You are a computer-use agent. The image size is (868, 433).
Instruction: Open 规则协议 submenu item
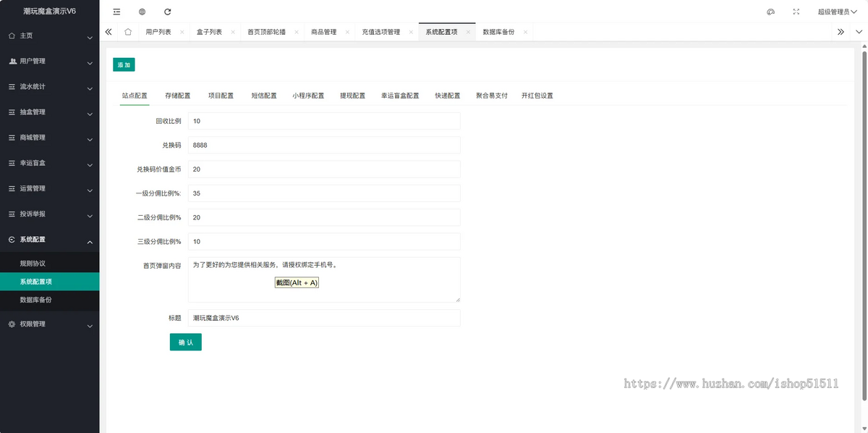pos(49,264)
